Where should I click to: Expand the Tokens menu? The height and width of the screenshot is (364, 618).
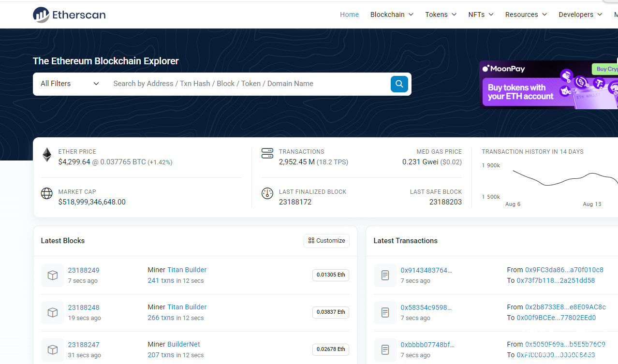[441, 15]
